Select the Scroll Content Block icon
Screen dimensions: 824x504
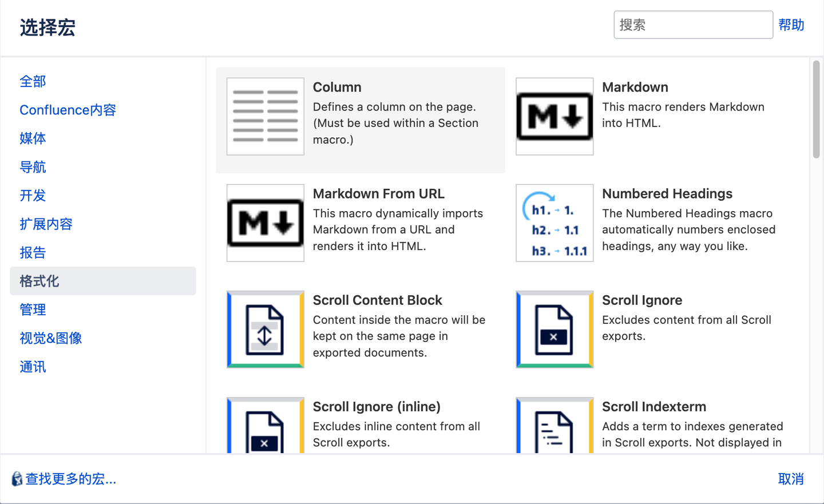[x=265, y=330]
